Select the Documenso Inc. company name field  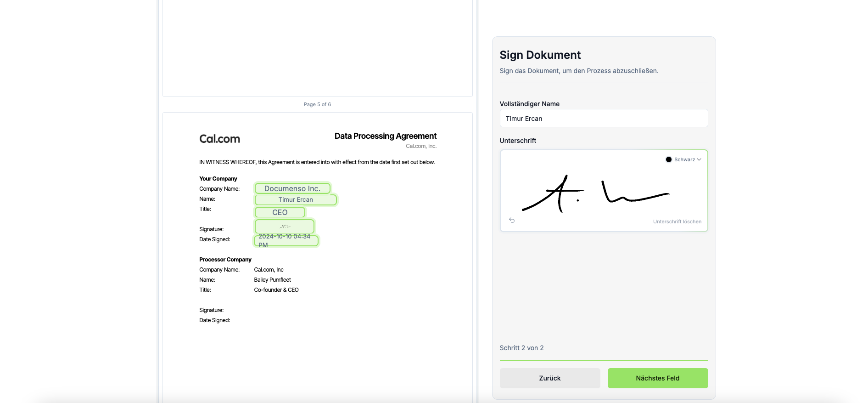292,188
